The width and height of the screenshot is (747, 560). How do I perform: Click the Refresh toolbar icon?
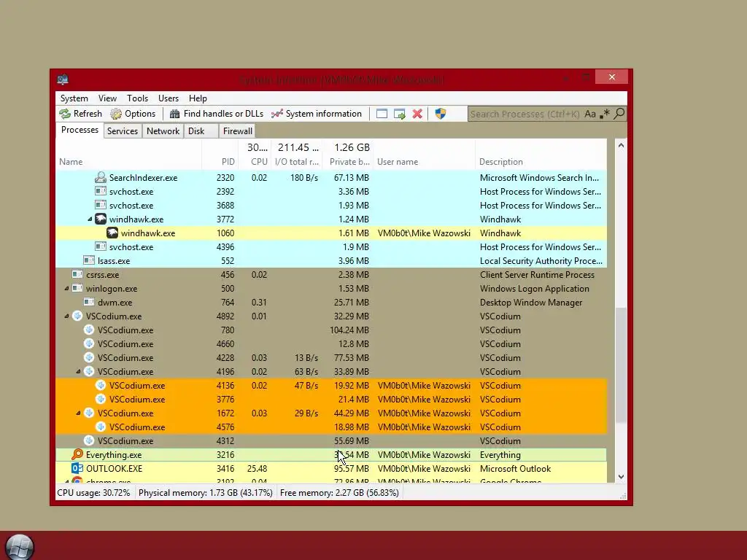pyautogui.click(x=65, y=114)
